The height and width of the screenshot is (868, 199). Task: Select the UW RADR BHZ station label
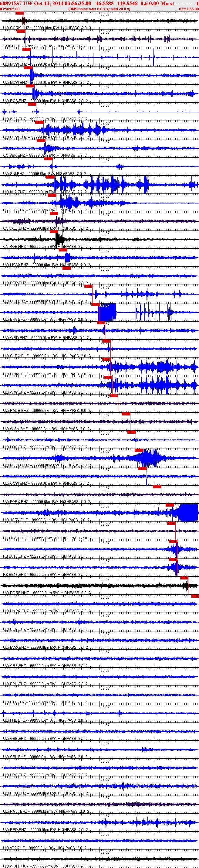pos(47,410)
